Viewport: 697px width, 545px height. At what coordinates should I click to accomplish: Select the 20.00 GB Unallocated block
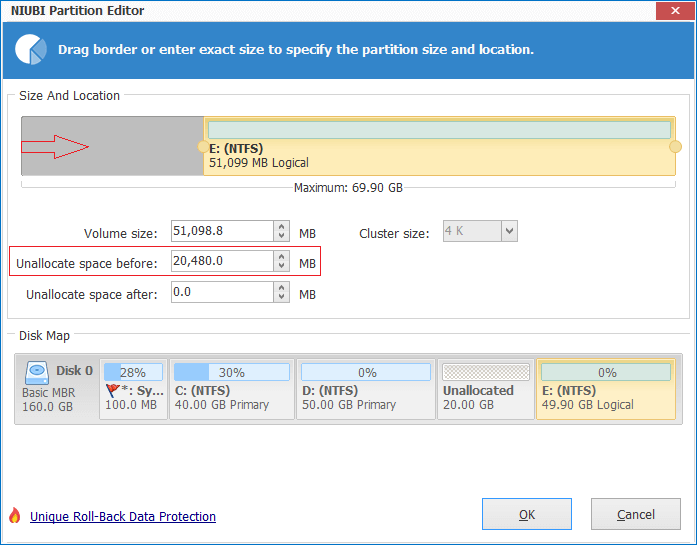[x=484, y=389]
